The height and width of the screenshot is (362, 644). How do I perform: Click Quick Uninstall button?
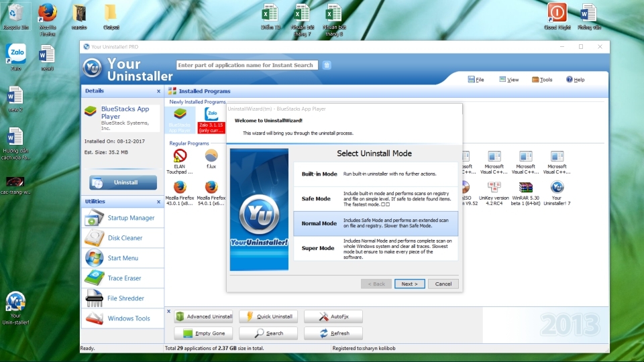pos(268,316)
